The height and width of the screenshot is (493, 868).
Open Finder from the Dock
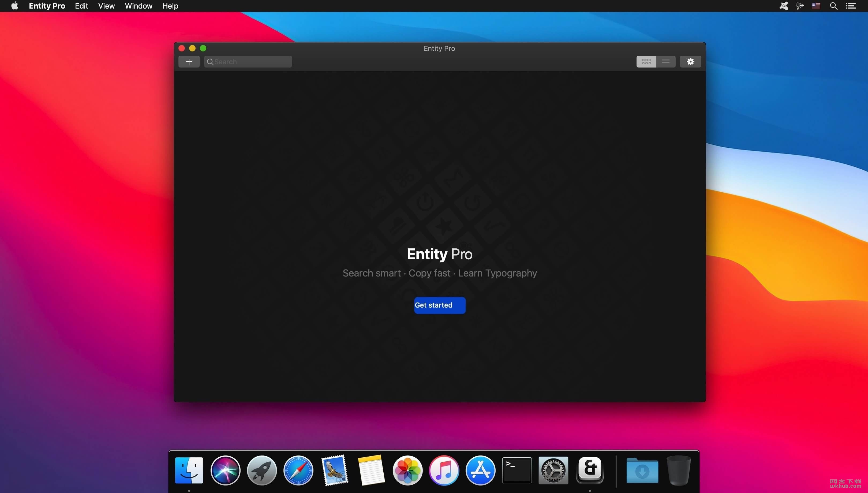pos(189,470)
